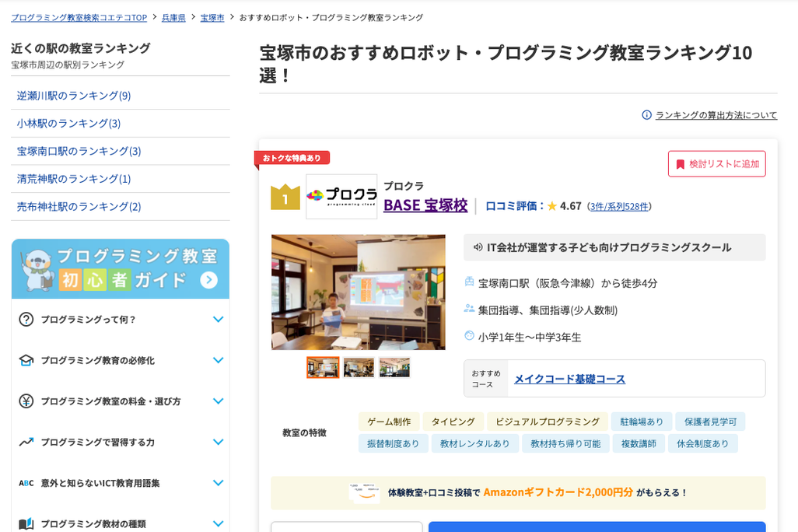
Task: Click the yen icon for 料金・選び方
Action: pos(26,401)
